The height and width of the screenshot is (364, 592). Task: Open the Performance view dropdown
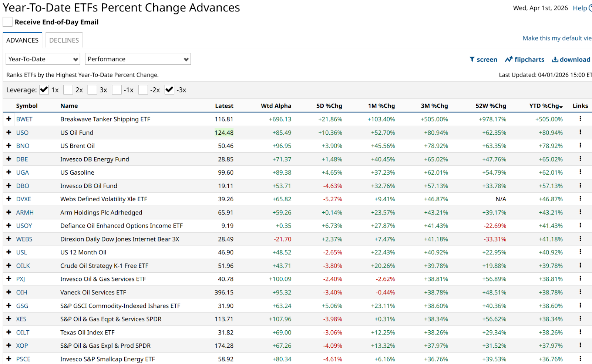tap(138, 59)
